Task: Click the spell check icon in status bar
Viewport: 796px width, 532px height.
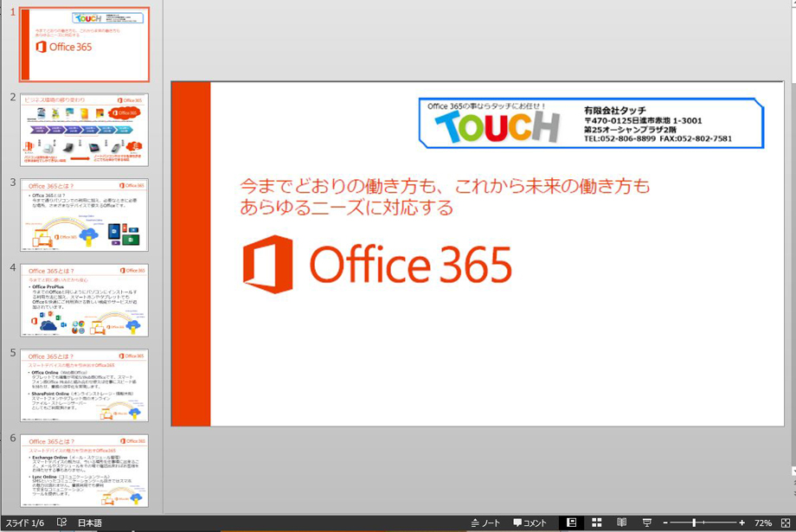Action: tap(62, 523)
